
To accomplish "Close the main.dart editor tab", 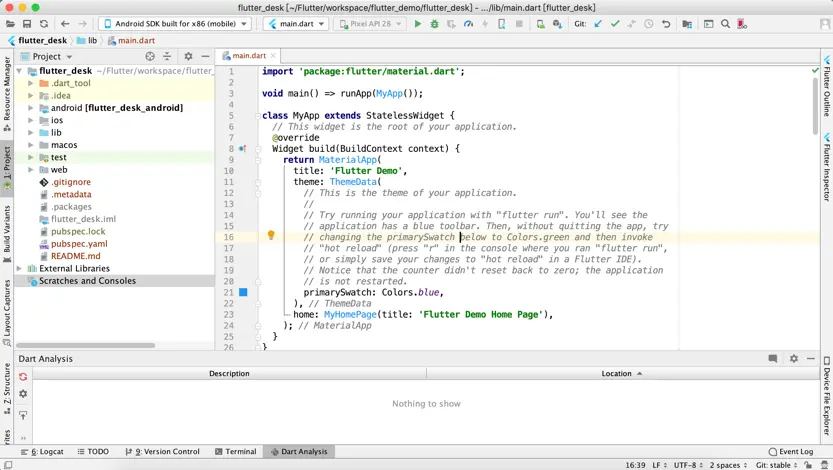I will point(273,55).
